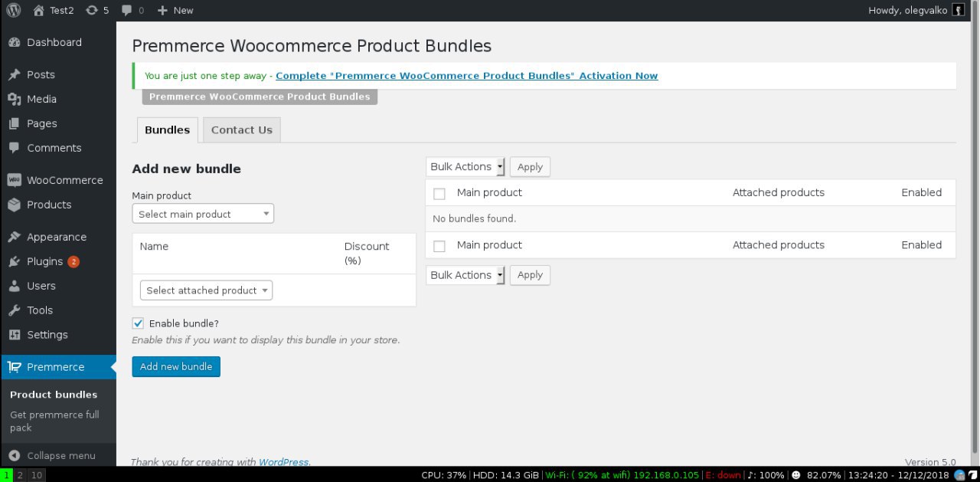The height and width of the screenshot is (482, 980).
Task: Click the WordPress link in footer
Action: coord(283,462)
